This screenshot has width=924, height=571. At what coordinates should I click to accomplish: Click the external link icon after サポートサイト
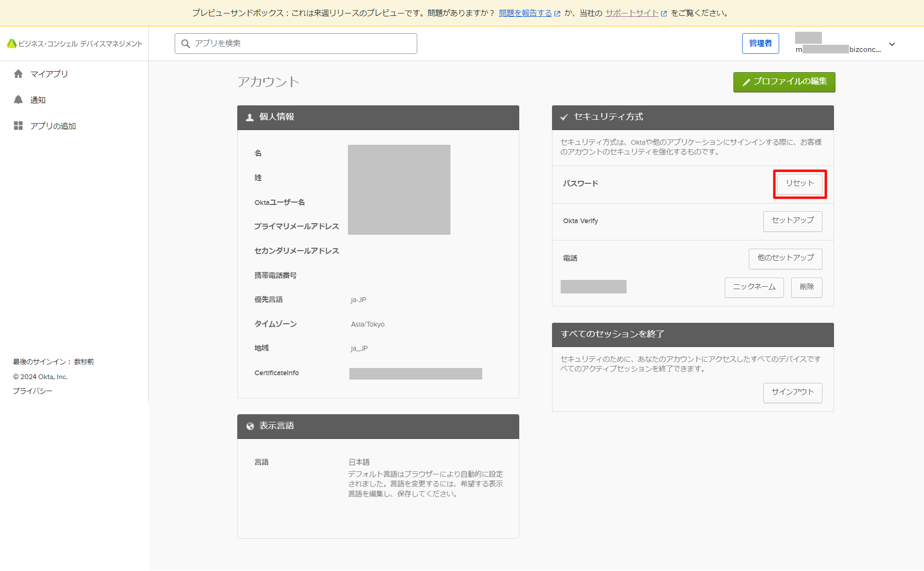664,13
